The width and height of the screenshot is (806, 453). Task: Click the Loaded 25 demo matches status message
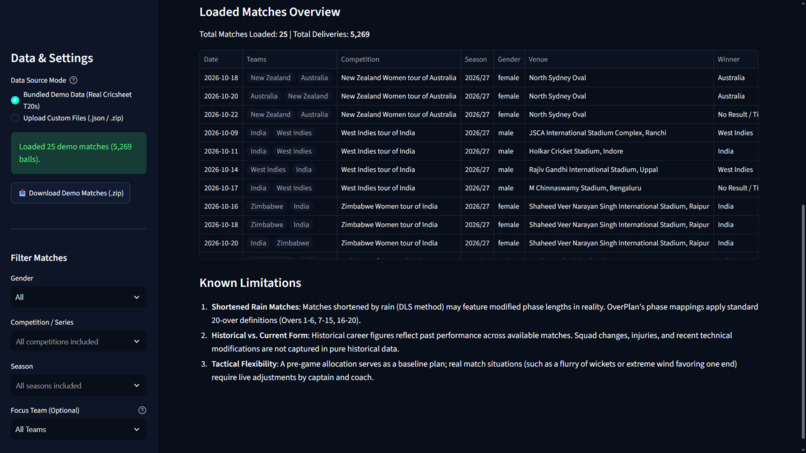pyautogui.click(x=79, y=153)
